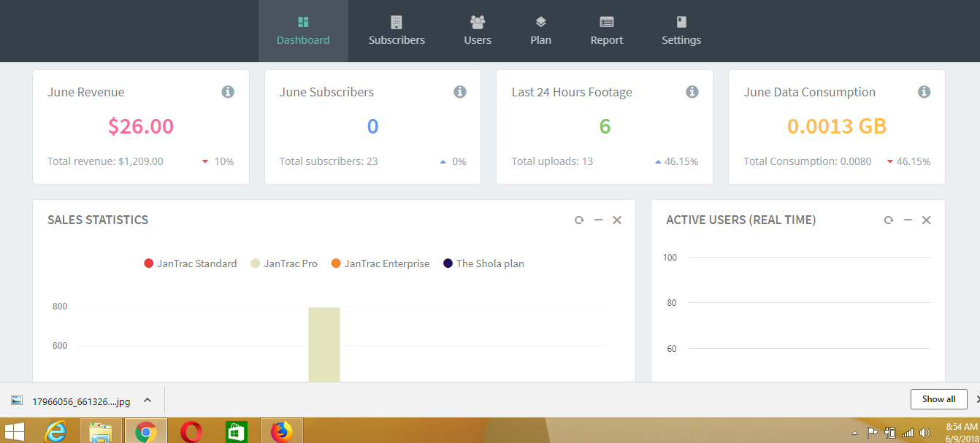
Task: Remove the Active Users real time panel
Action: pos(926,220)
